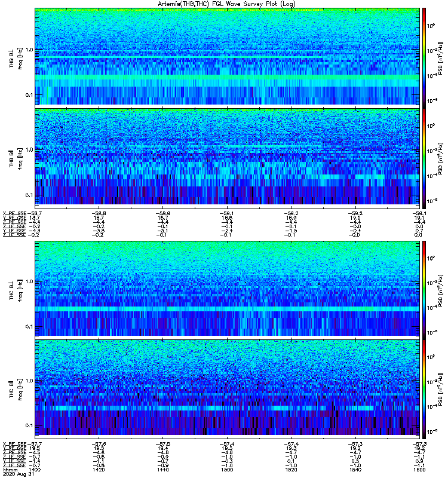Click the 'THB B∥ freq [Hz]' axis label

[16, 158]
